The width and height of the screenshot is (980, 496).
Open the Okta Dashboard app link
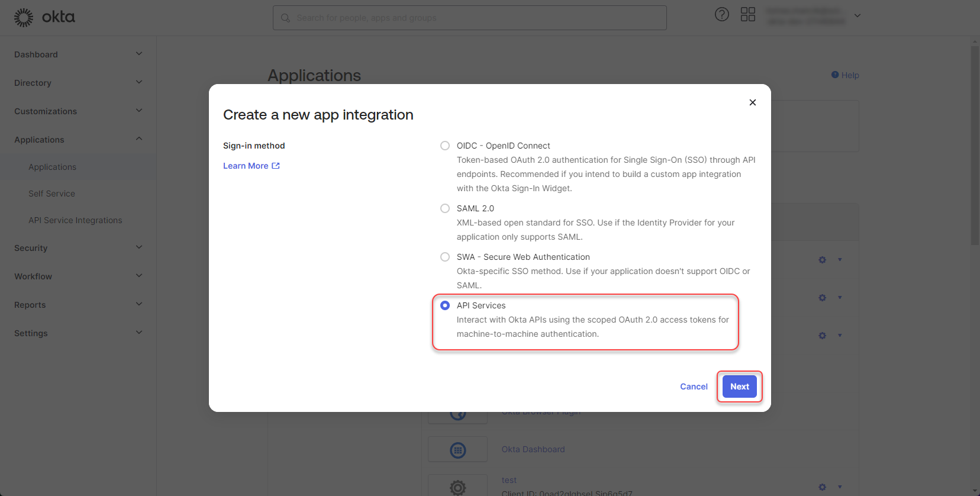(x=533, y=449)
